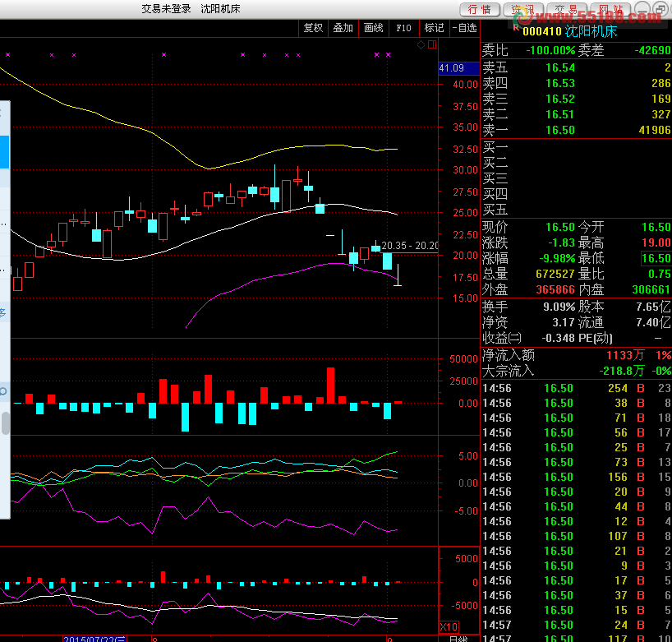Click the 总量 672527 value
The height and width of the screenshot is (642, 672).
(555, 274)
